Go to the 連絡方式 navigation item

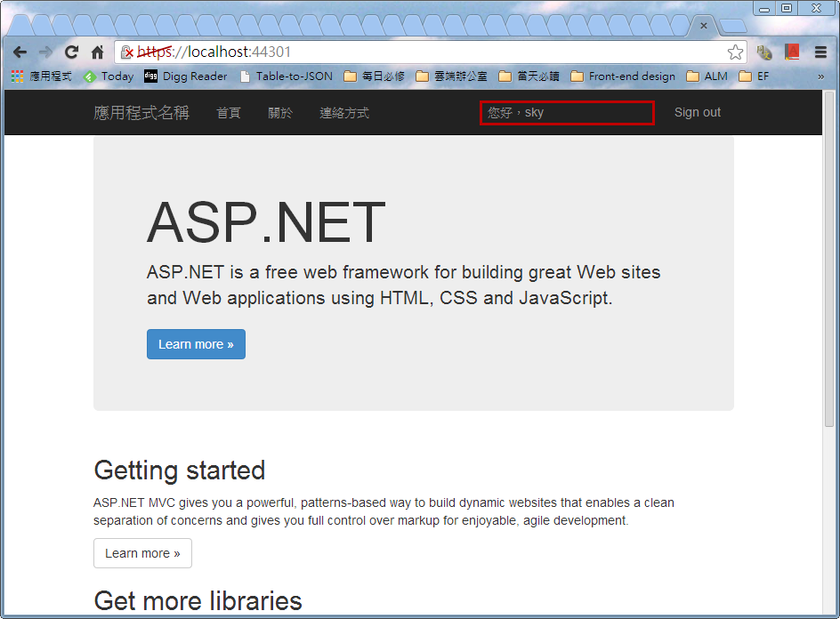tap(344, 113)
